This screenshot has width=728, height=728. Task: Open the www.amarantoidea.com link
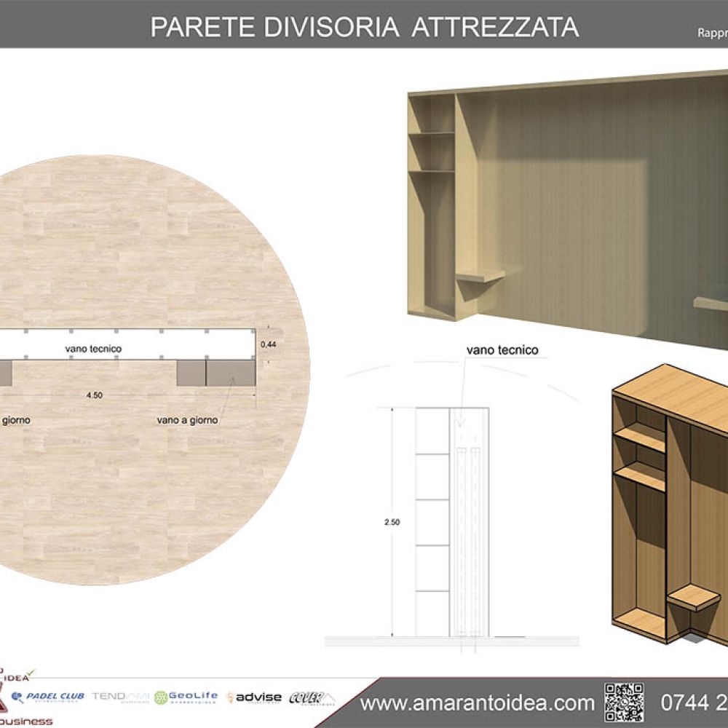[x=478, y=703]
